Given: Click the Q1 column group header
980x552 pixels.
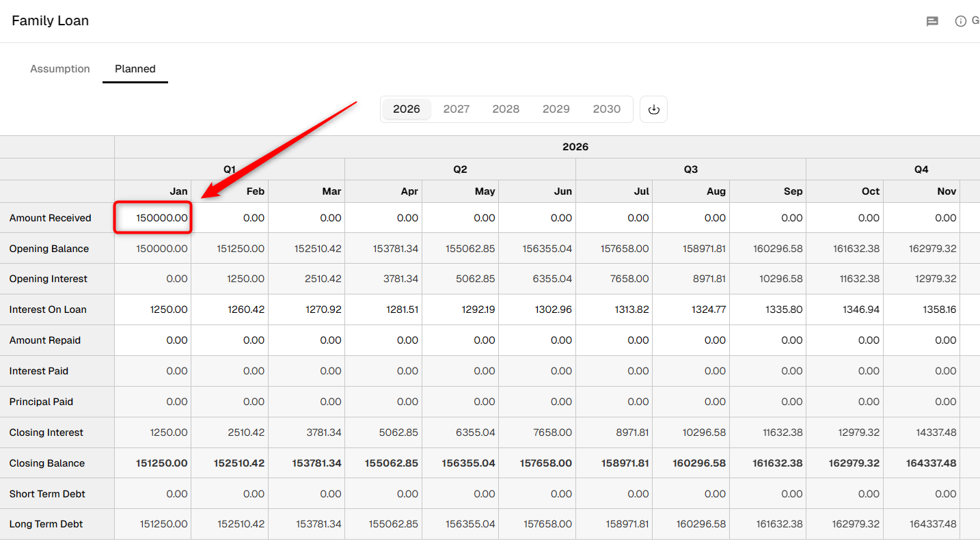Looking at the screenshot, I should [230, 169].
